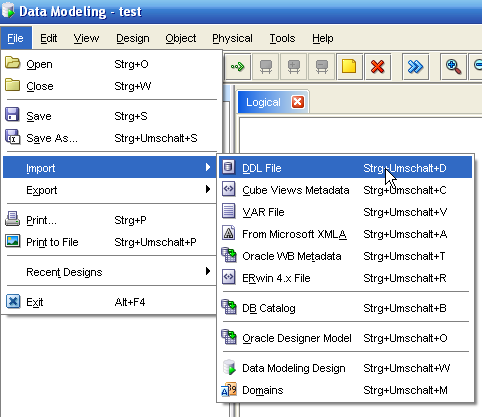Import from DB Catalog

[345, 308]
